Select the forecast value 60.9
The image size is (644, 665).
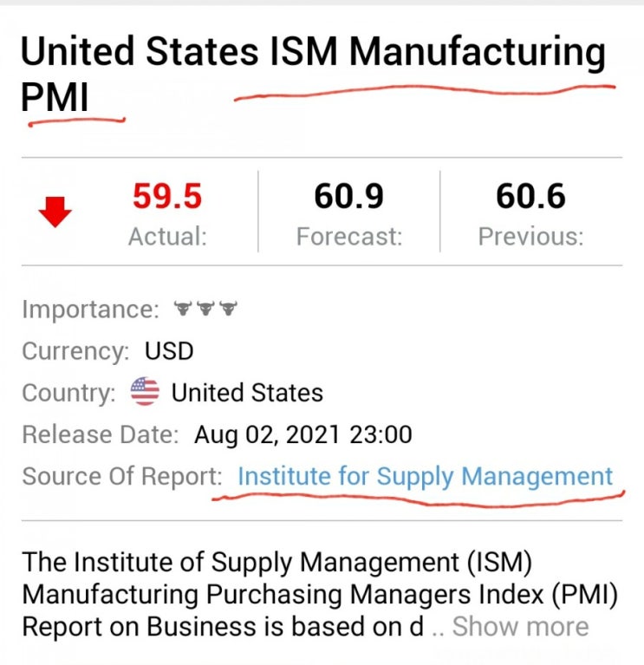[x=348, y=197]
